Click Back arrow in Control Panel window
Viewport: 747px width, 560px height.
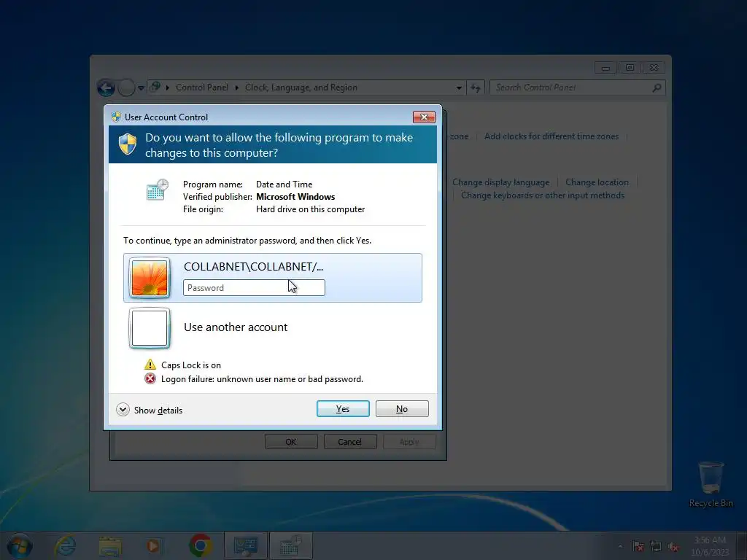106,87
